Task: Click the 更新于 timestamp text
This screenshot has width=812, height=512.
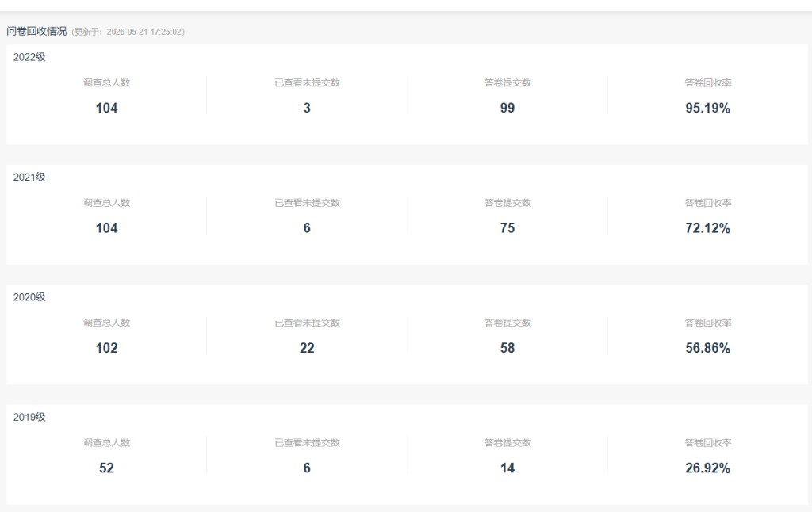Action: point(128,32)
